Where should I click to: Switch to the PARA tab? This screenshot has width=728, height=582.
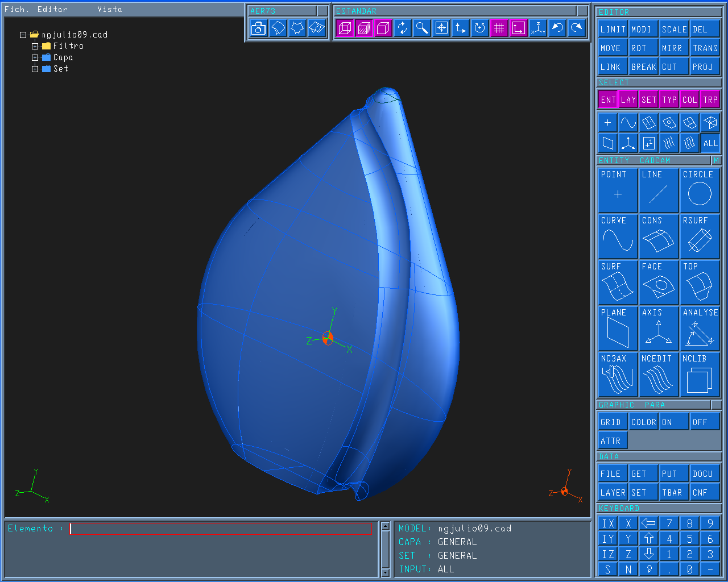coord(655,405)
